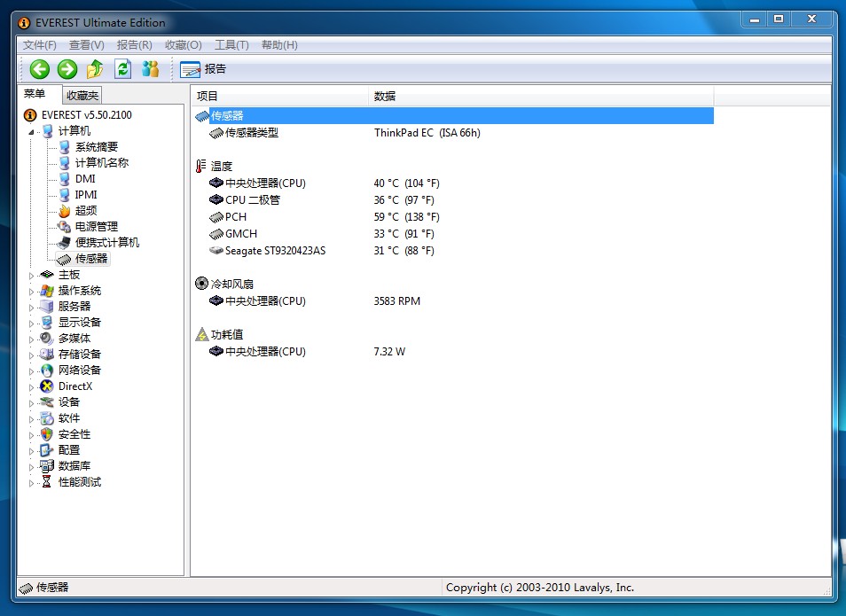Click the 超频 flame icon
The height and width of the screenshot is (616, 846).
[x=65, y=210]
